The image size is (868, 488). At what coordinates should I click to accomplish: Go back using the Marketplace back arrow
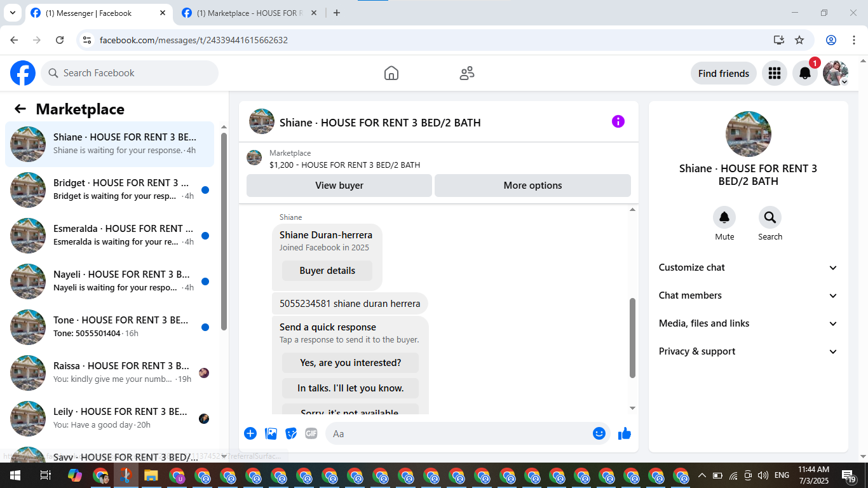(20, 109)
